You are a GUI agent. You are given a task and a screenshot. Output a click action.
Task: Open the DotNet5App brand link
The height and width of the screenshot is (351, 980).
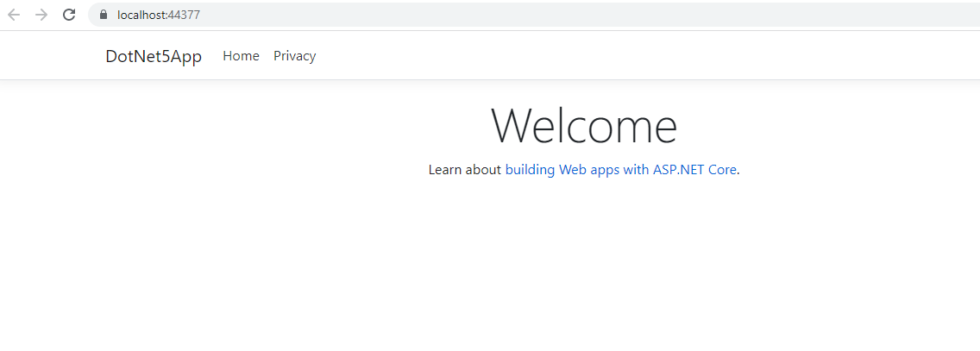click(x=154, y=56)
